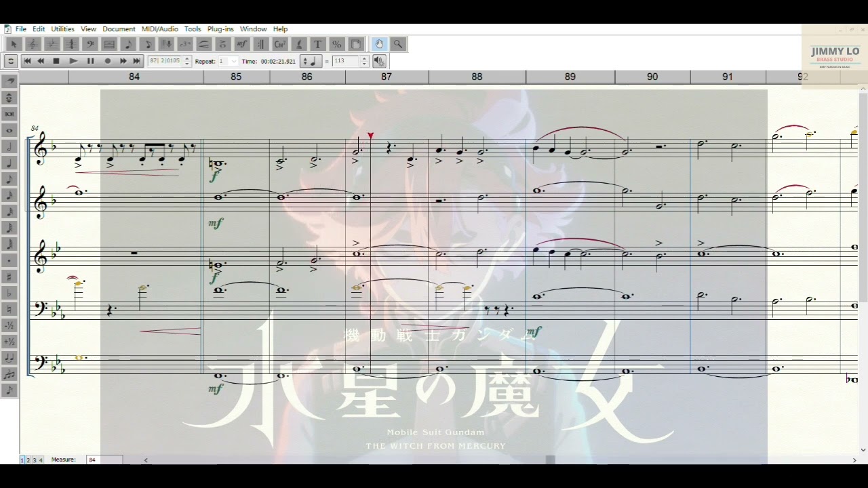The height and width of the screenshot is (488, 868).
Task: Select the Lyrics tool
Action: tap(299, 44)
